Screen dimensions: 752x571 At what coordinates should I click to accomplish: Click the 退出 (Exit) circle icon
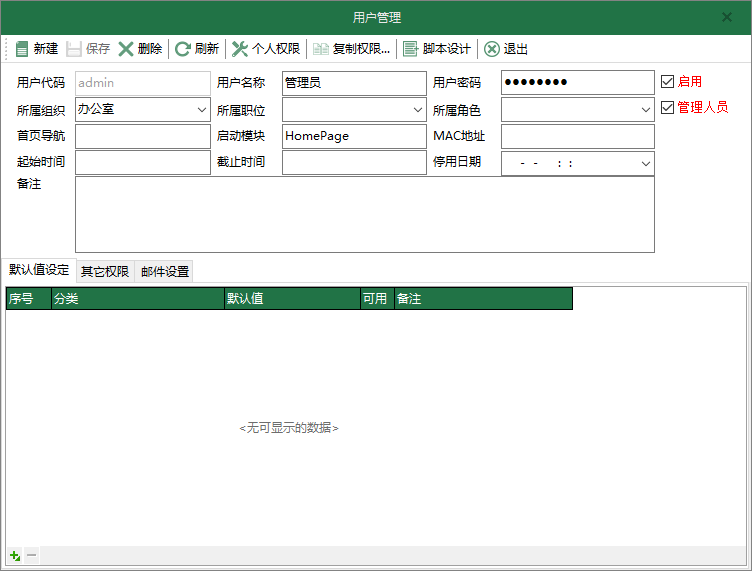(492, 49)
